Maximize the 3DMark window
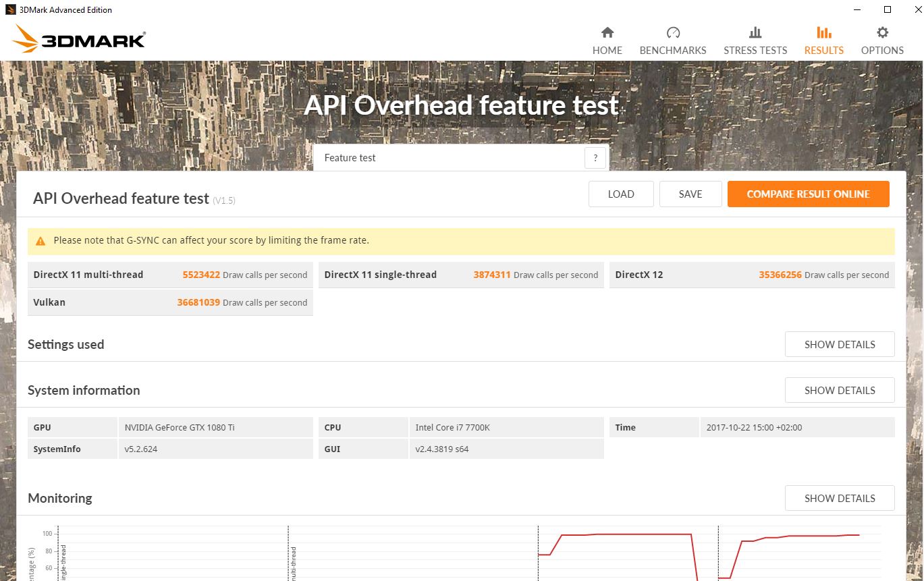Screen dimensions: 924x581 (888, 9)
